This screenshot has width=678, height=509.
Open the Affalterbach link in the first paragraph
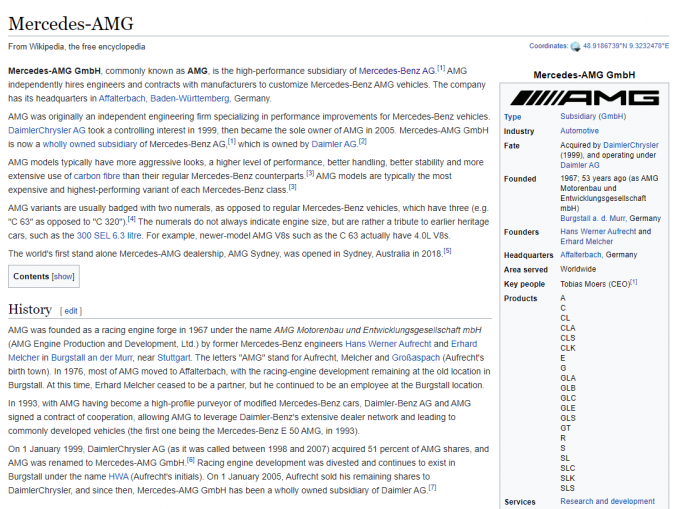click(x=122, y=99)
